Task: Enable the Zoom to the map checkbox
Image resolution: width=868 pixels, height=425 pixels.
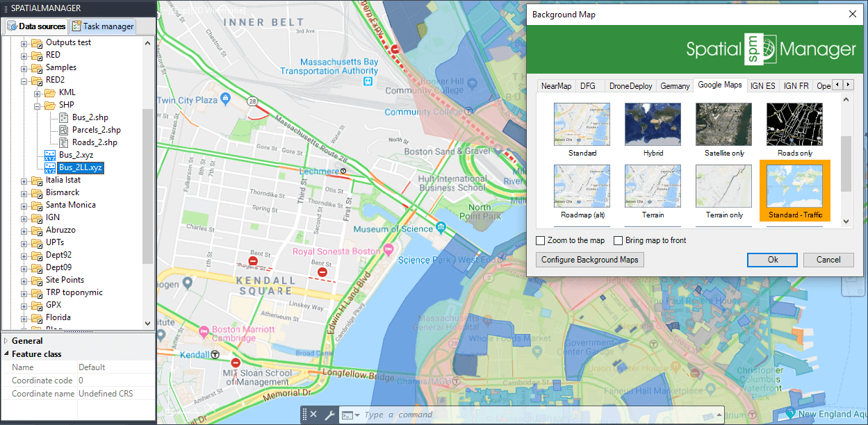Action: pyautogui.click(x=541, y=240)
